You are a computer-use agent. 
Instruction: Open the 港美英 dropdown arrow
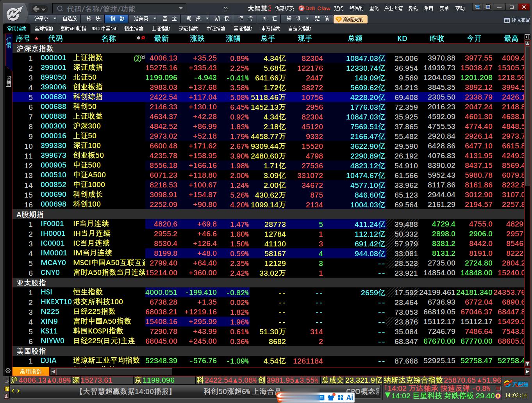pos(155,18)
